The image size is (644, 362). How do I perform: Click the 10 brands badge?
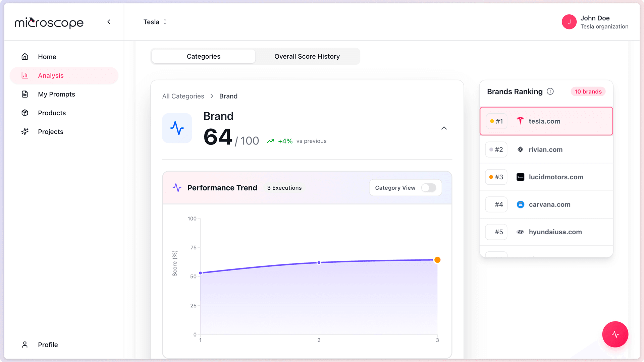click(588, 92)
